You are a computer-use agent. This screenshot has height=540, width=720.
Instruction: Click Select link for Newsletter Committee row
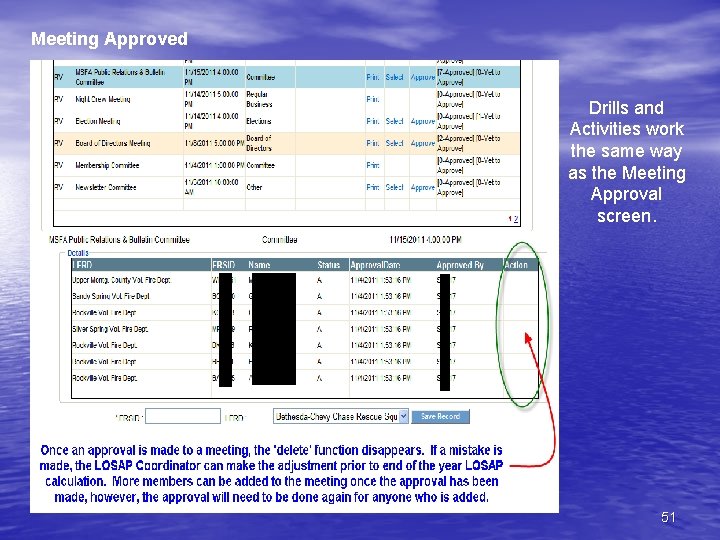pyautogui.click(x=394, y=187)
